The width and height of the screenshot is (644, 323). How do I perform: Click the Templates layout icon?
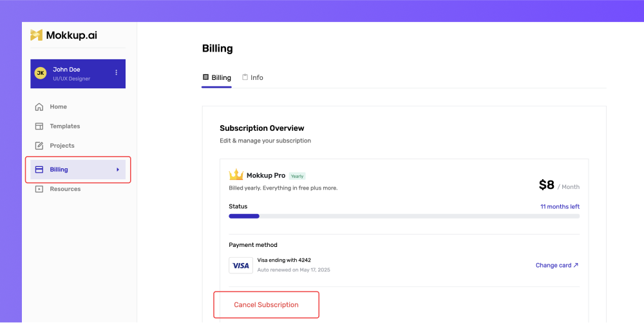coord(39,126)
